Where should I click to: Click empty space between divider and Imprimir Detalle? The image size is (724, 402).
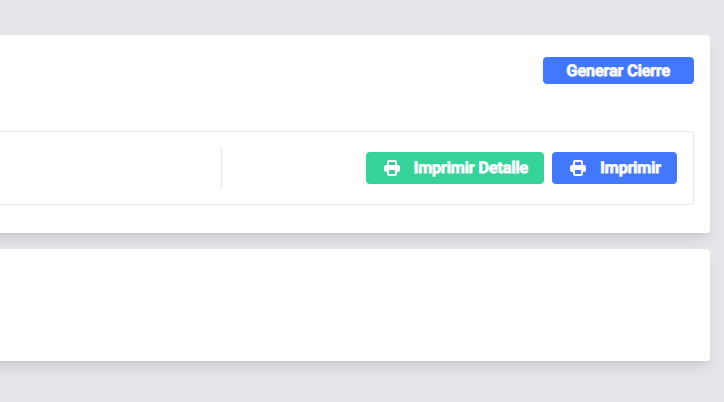coord(293,168)
